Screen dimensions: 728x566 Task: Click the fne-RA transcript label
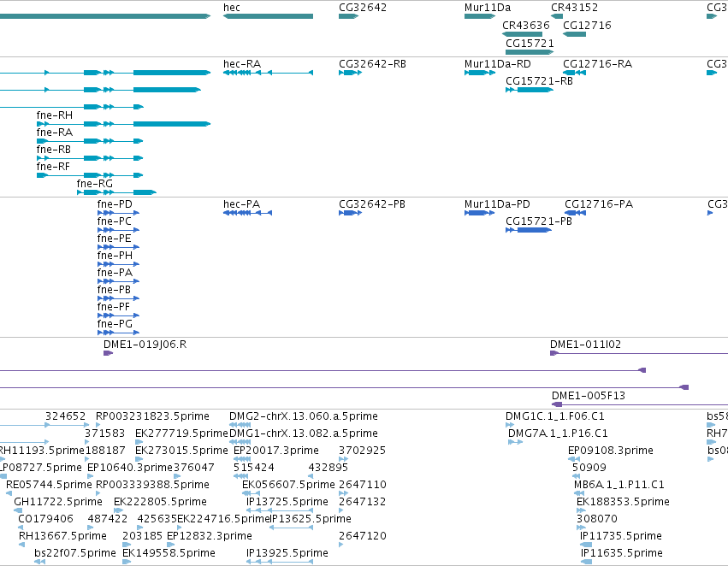pos(54,133)
